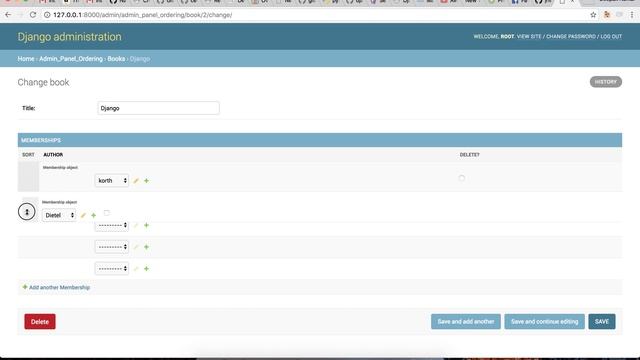
Task: Click the green plus icon next to korth
Action: 147,180
